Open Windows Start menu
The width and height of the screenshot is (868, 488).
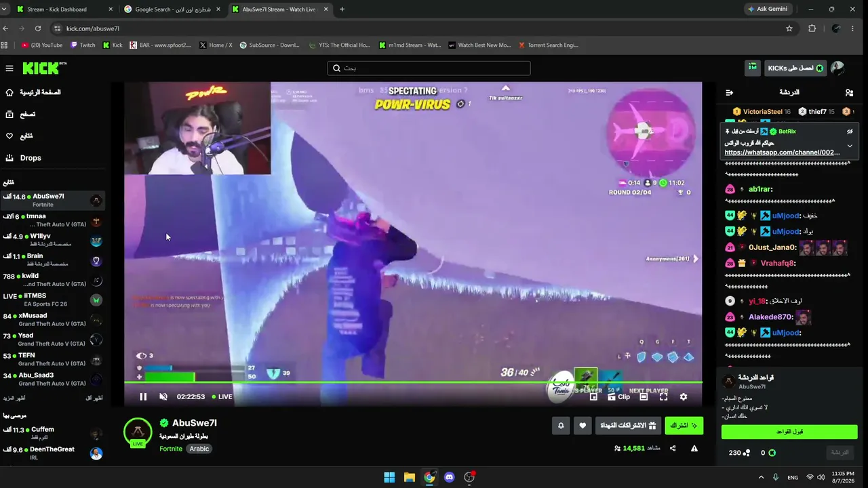tap(389, 477)
